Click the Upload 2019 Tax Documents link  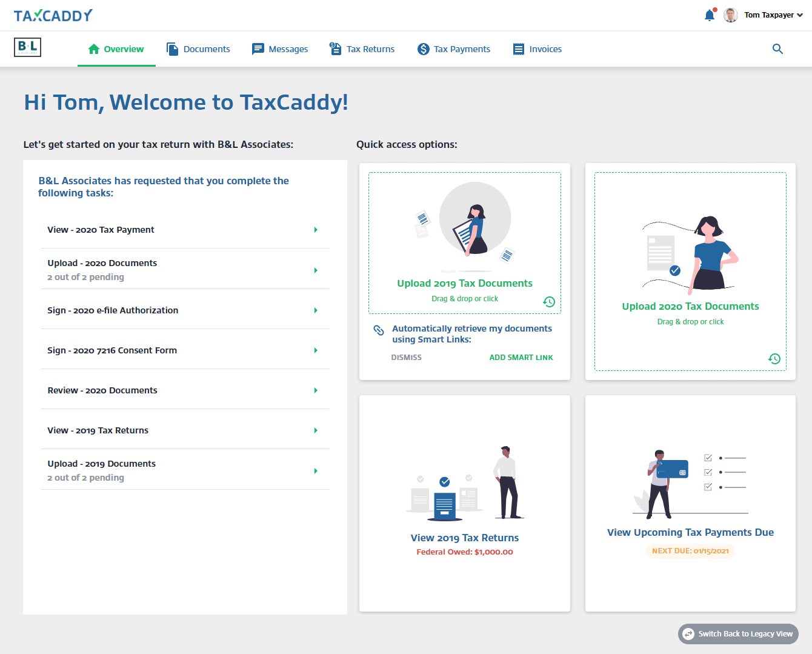coord(465,283)
